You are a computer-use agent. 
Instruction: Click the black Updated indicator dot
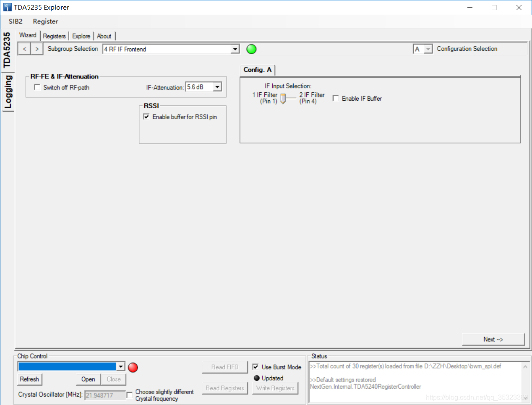click(x=257, y=378)
